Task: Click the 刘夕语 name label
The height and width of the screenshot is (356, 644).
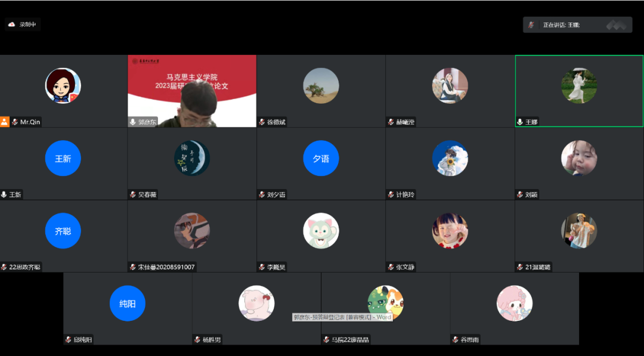Action: coord(276,194)
